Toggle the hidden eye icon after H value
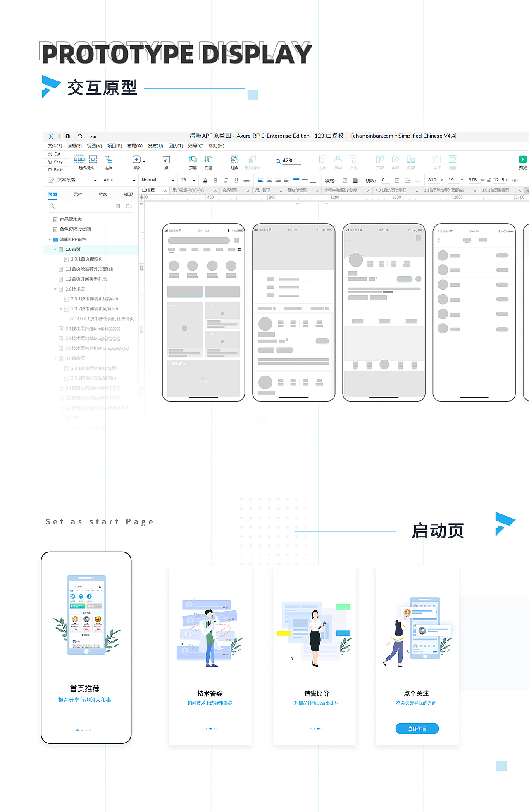Image resolution: width=529 pixels, height=812 pixels. 515,180
